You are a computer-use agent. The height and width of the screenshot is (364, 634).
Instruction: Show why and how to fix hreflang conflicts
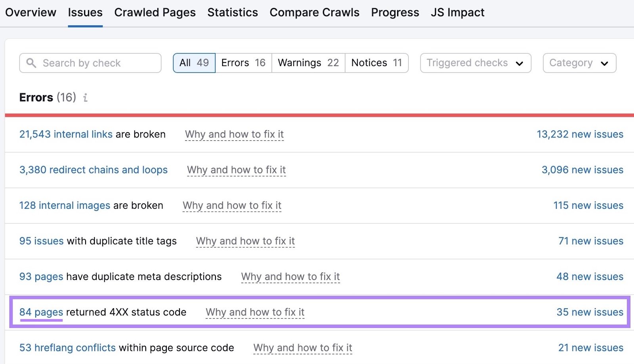tap(303, 348)
